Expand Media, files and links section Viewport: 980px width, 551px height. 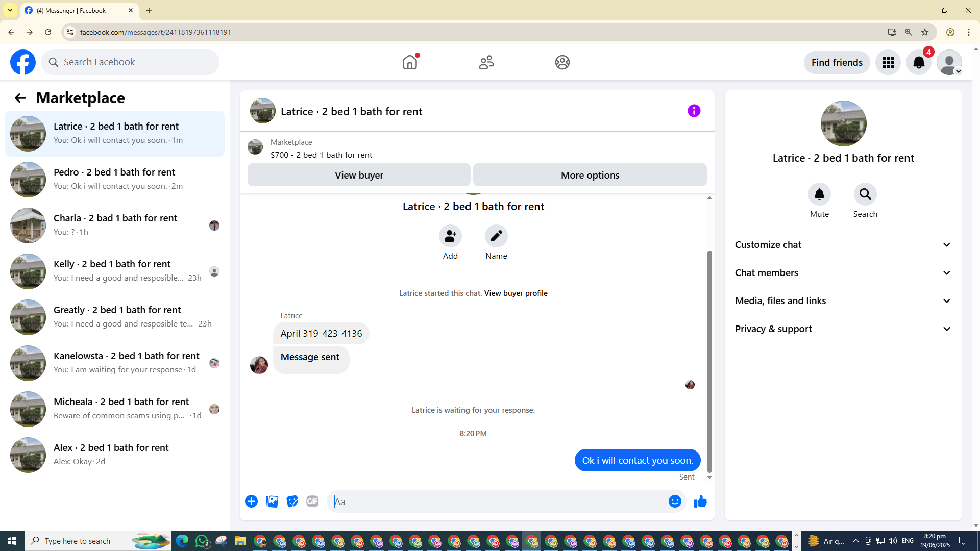[843, 301]
